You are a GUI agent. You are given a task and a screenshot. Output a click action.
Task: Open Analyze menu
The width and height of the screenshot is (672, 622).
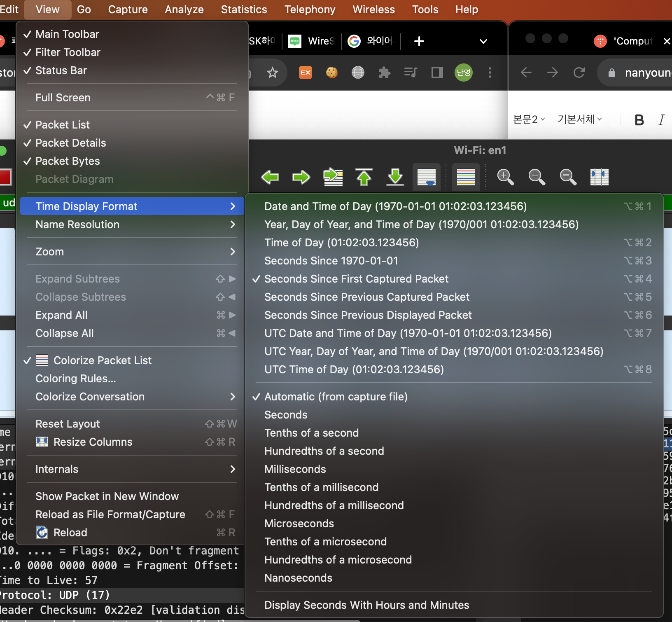(x=184, y=9)
